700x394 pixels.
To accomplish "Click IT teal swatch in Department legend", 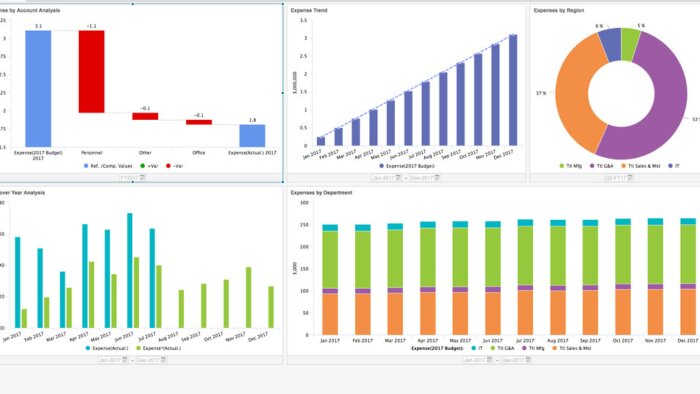I will coord(473,348).
